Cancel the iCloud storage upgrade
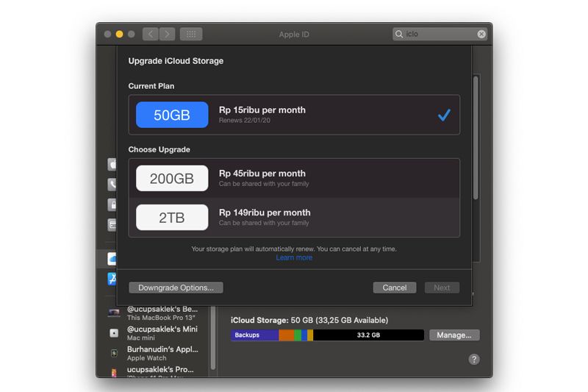 tap(395, 288)
